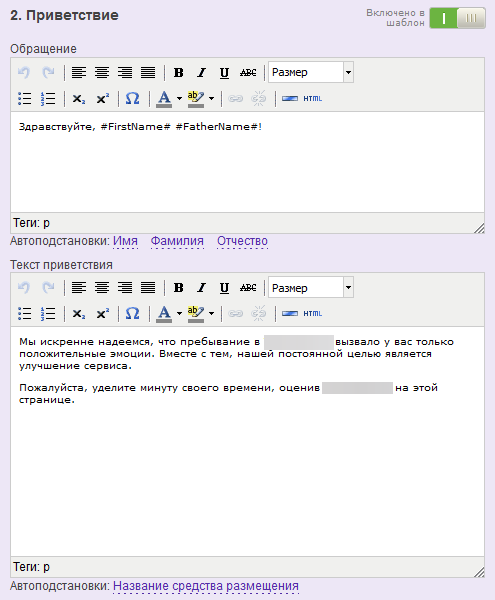Image resolution: width=495 pixels, height=600 pixels.
Task: Insert bulleted list in Обращение editor
Action: [x=25, y=99]
